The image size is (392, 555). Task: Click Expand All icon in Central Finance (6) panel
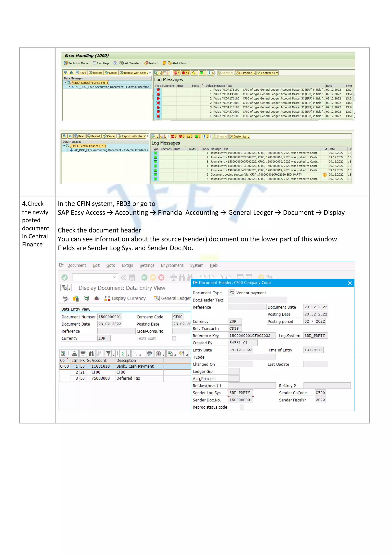(65, 72)
